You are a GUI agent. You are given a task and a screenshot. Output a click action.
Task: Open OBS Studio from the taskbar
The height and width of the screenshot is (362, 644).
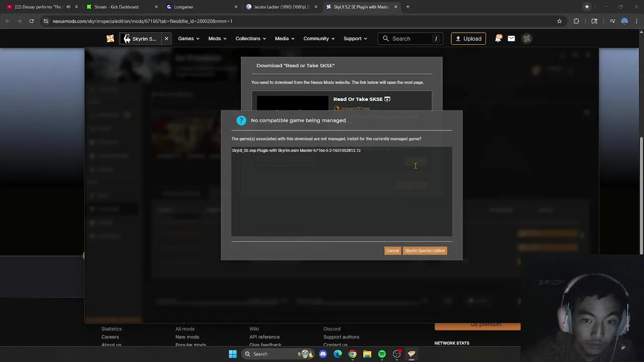(397, 354)
